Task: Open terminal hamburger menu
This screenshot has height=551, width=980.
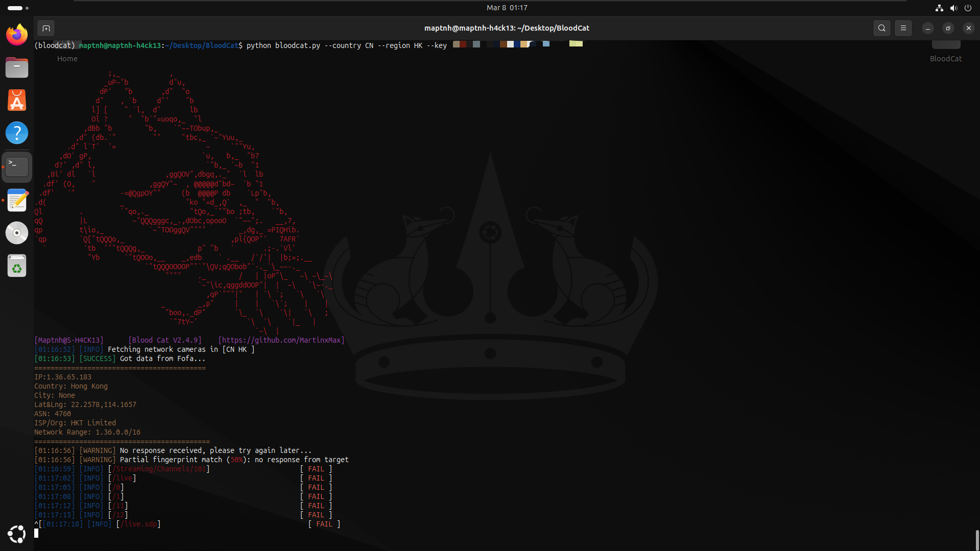Action: click(x=903, y=28)
